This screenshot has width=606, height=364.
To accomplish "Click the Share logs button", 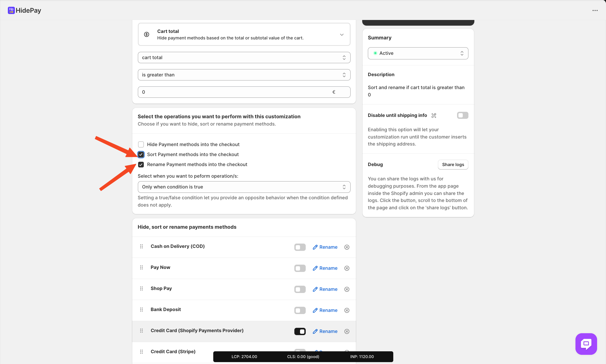I will pyautogui.click(x=453, y=165).
